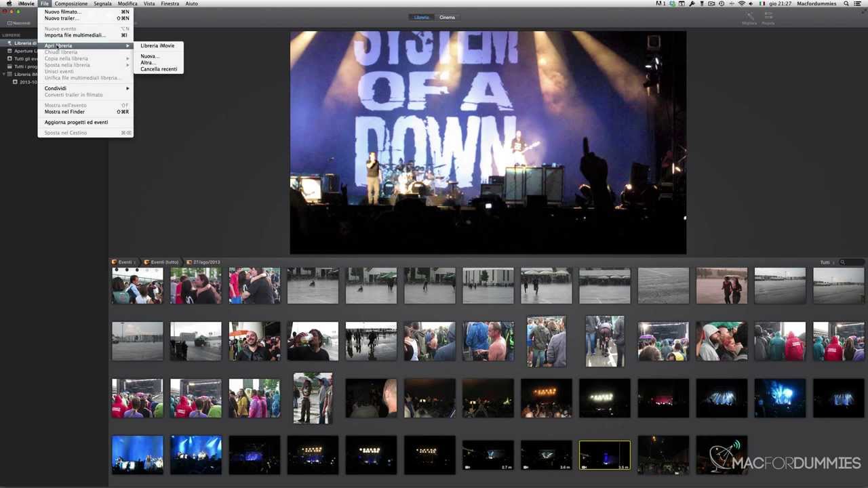Click the 27/ago/2013 breadcrumb
Screen dimensions: 868x488
pos(203,262)
